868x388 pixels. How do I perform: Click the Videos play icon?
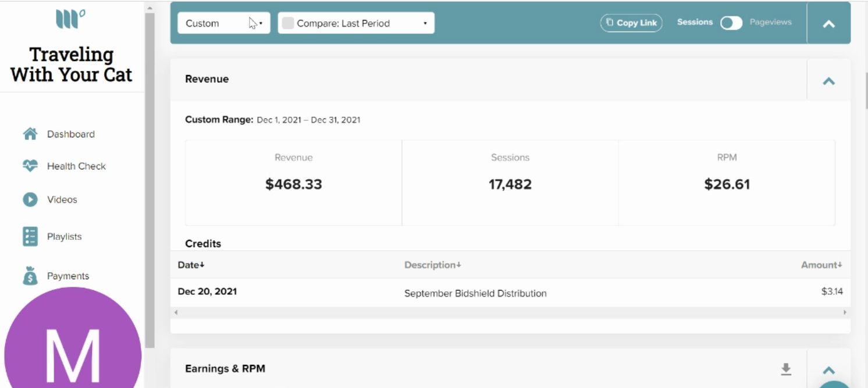click(x=30, y=200)
